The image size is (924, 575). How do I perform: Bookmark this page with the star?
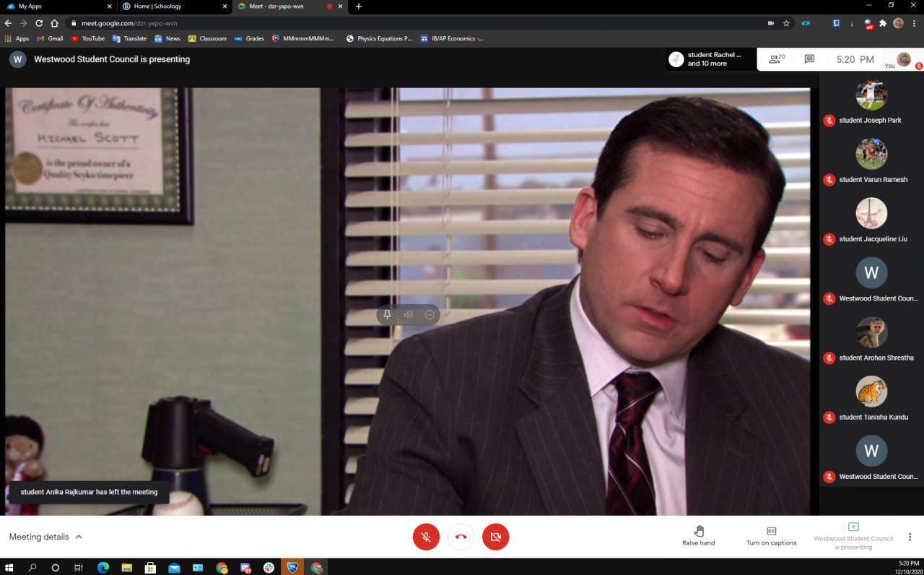(x=786, y=23)
